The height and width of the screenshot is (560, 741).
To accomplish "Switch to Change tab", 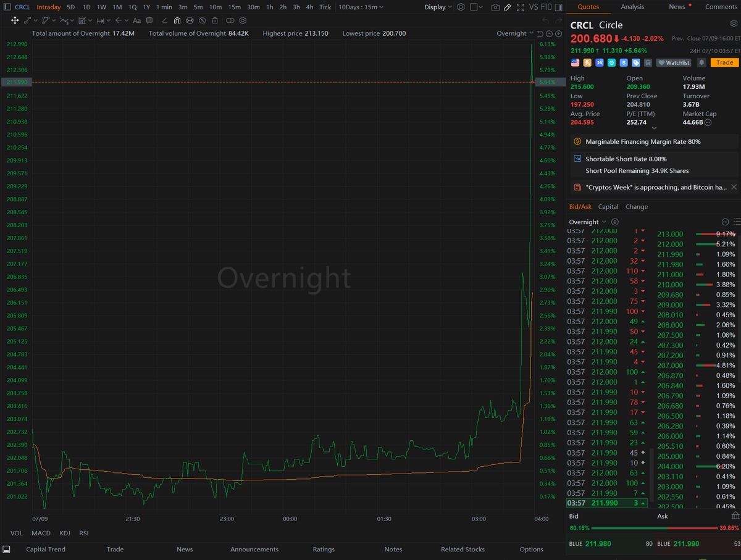I will pyautogui.click(x=637, y=207).
